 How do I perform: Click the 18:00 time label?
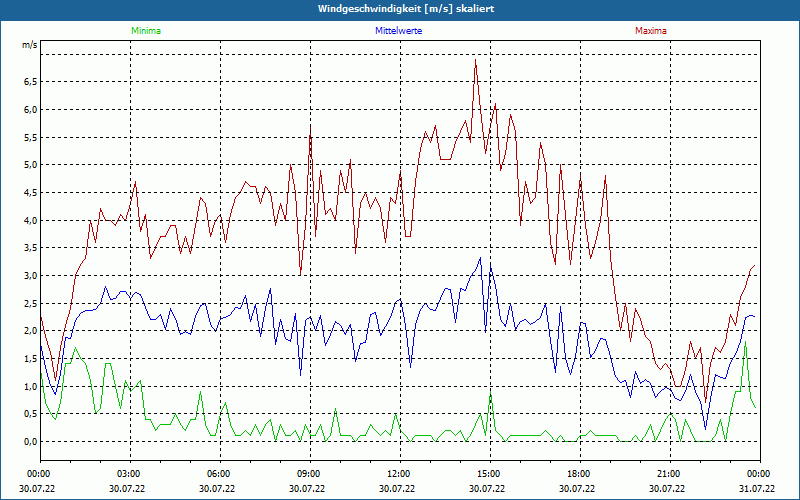578,474
